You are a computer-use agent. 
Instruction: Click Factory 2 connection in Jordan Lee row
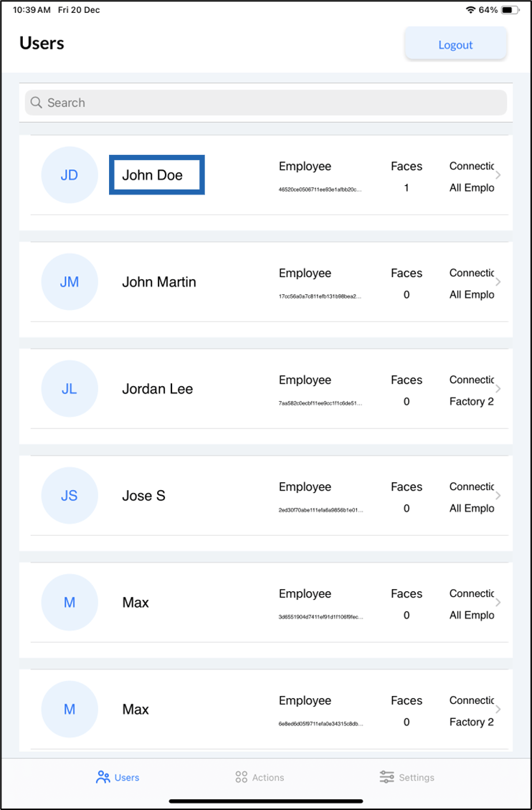point(472,401)
